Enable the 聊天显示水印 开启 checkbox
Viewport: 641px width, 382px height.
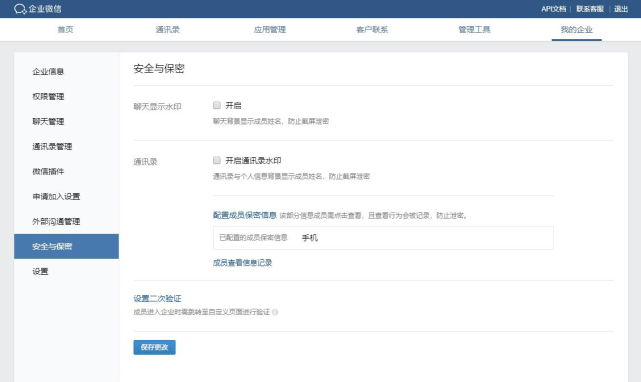[217, 105]
